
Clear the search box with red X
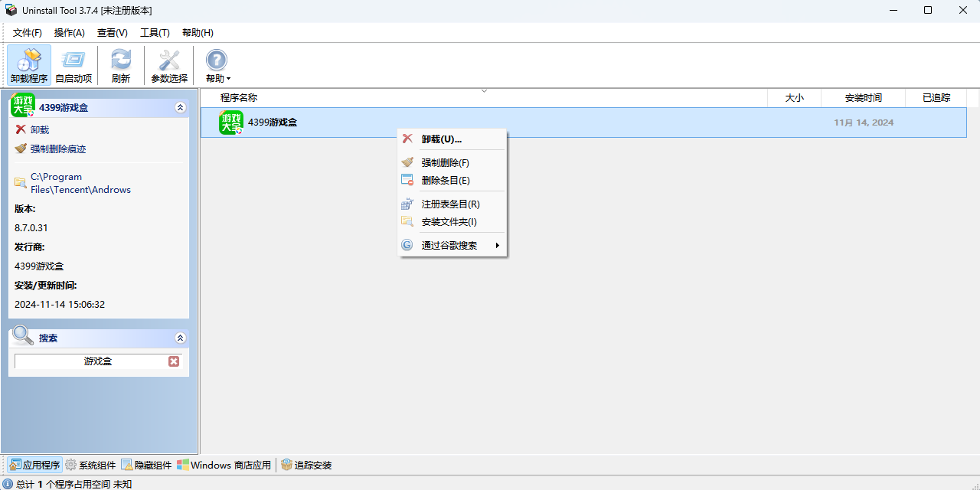174,361
